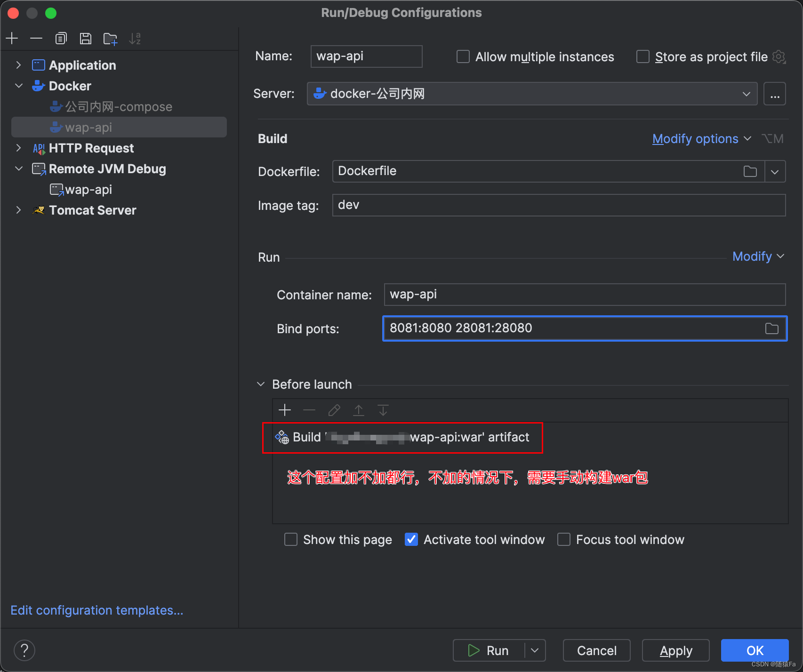Uncheck Activate tool window
This screenshot has width=803, height=672.
(411, 539)
